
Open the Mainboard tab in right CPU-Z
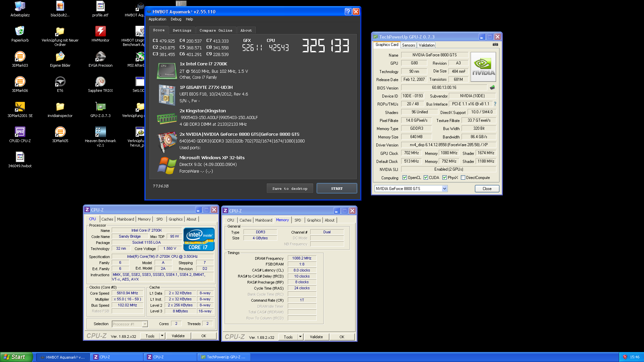pos(264,220)
